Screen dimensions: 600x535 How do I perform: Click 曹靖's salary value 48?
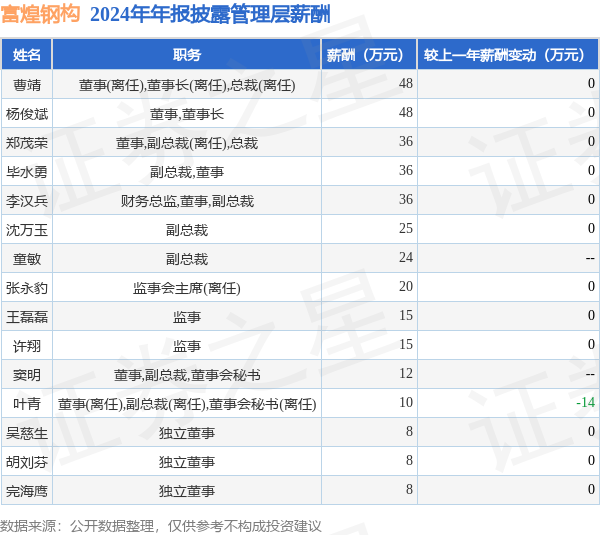click(x=406, y=83)
